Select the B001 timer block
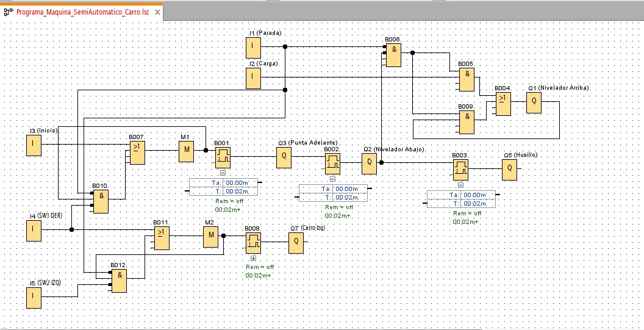Screen dimensions: 644x330 point(222,157)
